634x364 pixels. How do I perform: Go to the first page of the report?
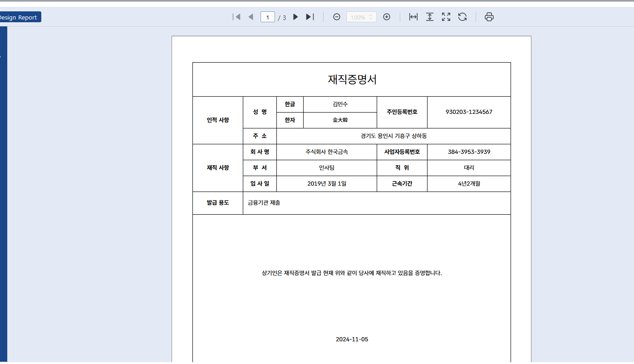[x=236, y=17]
